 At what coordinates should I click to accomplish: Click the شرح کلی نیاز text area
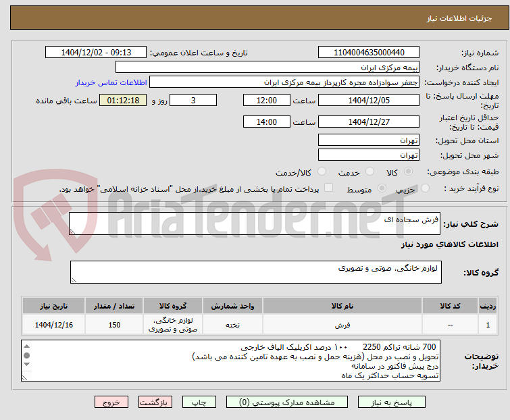pos(255,224)
